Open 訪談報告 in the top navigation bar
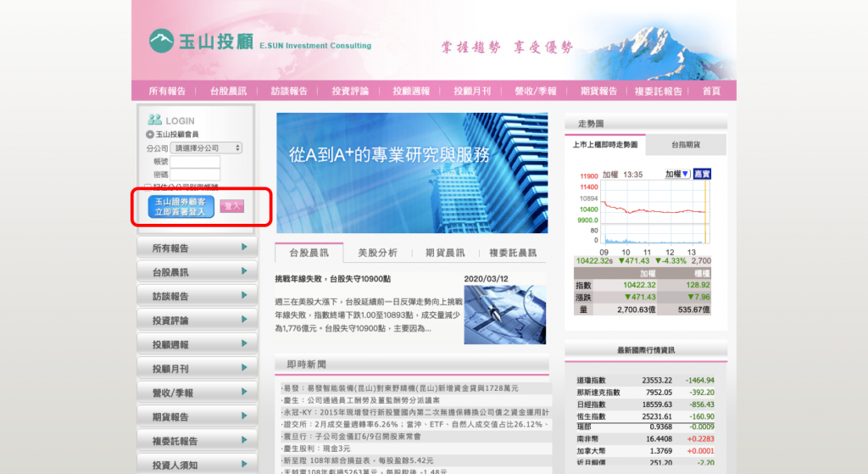The width and height of the screenshot is (868, 474). point(289,91)
